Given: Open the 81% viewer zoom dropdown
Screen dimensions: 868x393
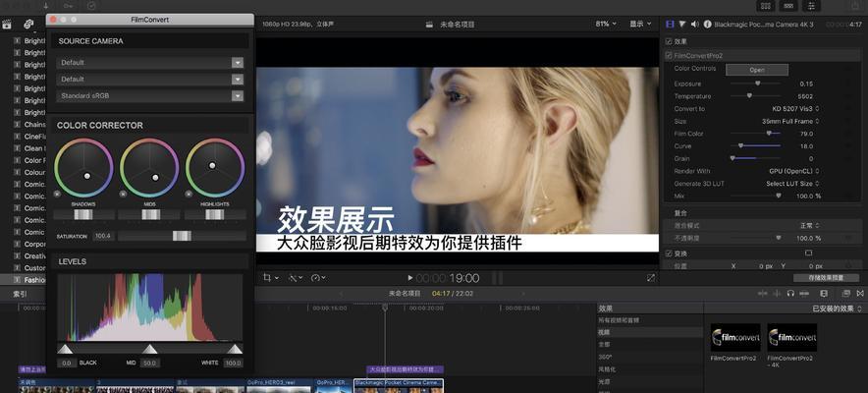Looking at the screenshot, I should [606, 24].
